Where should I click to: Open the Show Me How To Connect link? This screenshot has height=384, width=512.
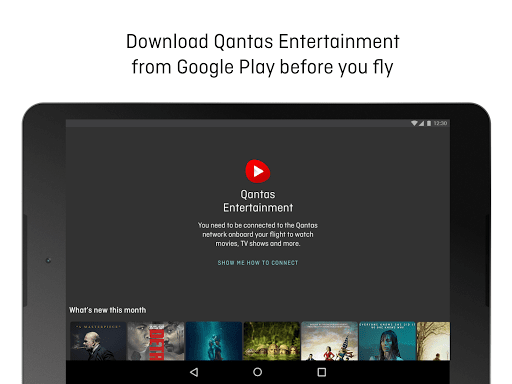pyautogui.click(x=258, y=263)
